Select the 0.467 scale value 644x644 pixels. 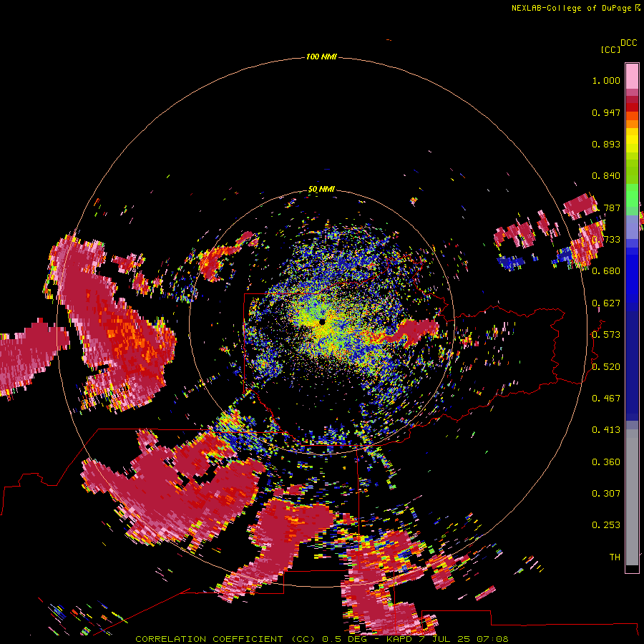coord(606,399)
